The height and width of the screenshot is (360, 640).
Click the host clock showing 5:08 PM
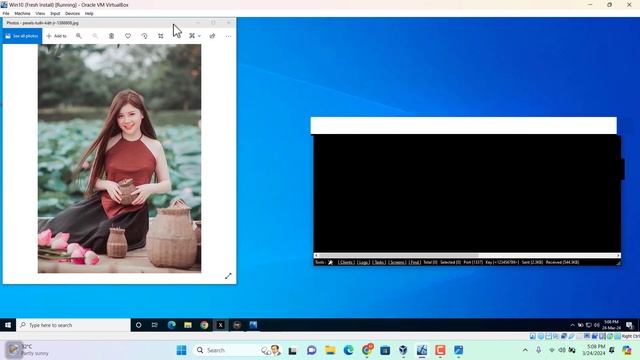point(594,350)
